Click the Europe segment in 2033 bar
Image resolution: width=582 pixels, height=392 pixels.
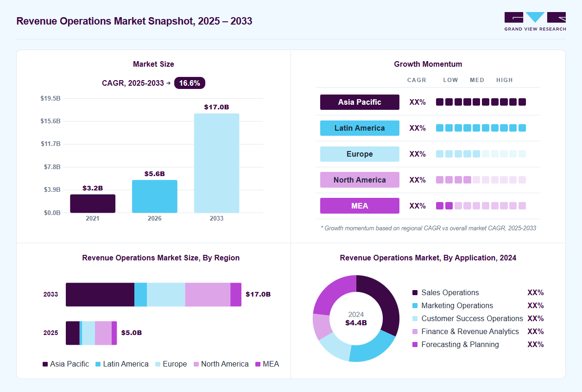click(x=166, y=295)
